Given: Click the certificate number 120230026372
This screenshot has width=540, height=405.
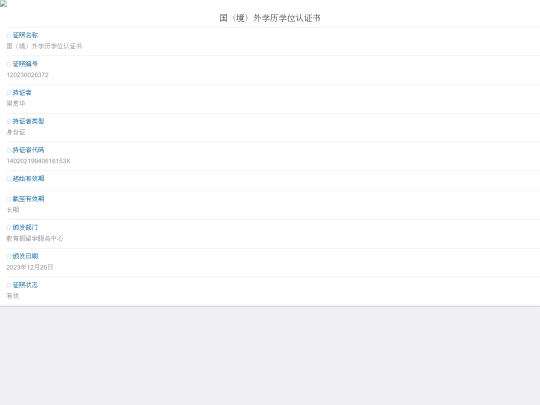Looking at the screenshot, I should pyautogui.click(x=28, y=75).
